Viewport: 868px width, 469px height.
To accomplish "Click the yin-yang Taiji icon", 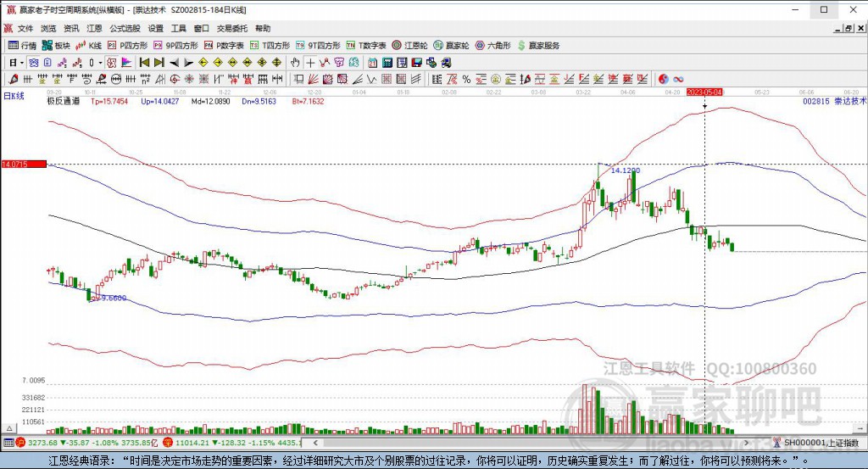I will pyautogui.click(x=664, y=79).
